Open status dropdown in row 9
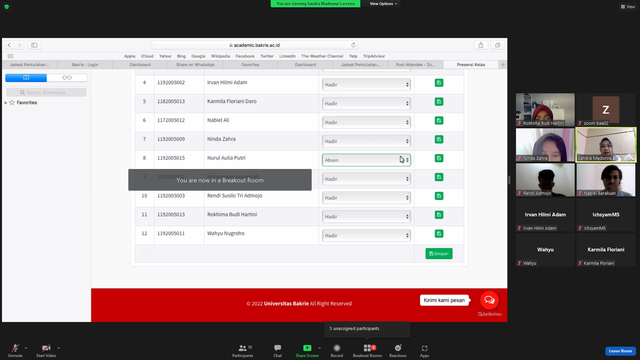Screen dimensions: 640x360 366,179
